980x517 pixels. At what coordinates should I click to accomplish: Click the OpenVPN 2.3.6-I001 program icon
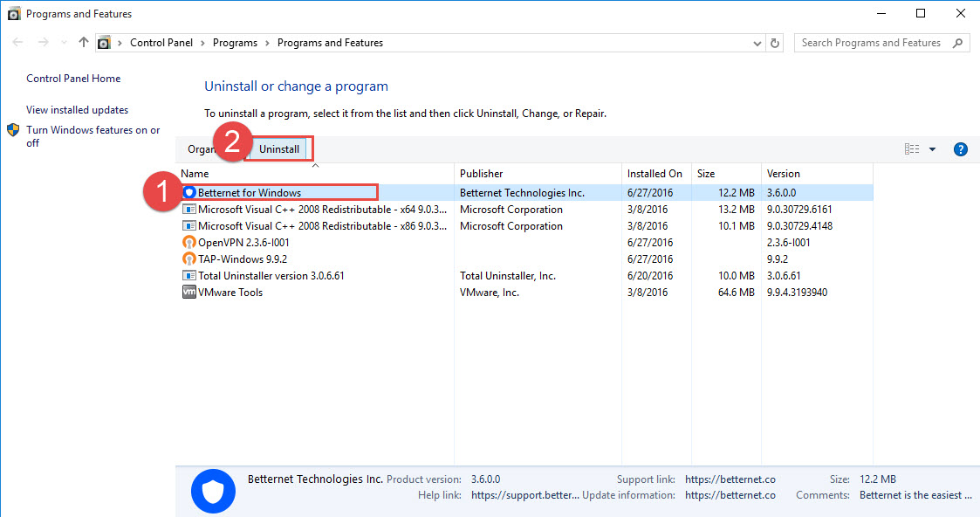[188, 243]
